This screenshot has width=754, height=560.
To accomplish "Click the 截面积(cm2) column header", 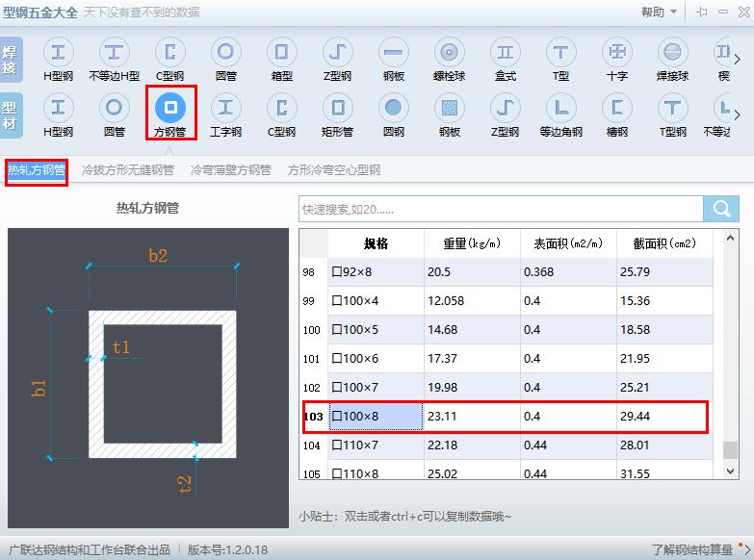I will point(664,243).
